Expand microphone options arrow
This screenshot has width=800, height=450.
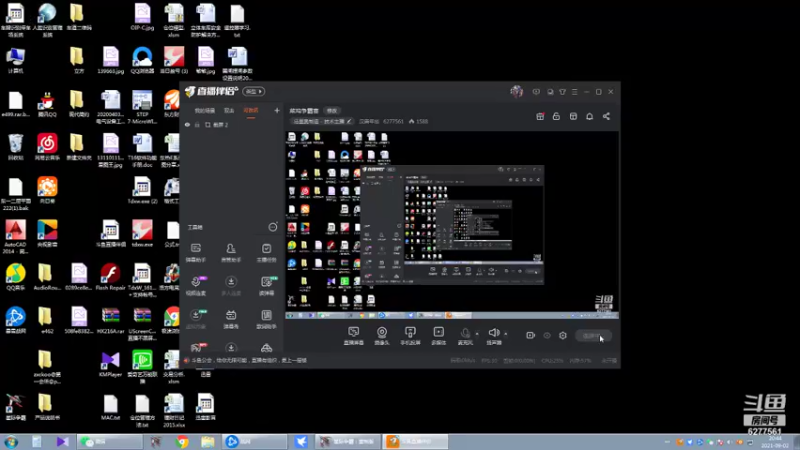pos(477,334)
